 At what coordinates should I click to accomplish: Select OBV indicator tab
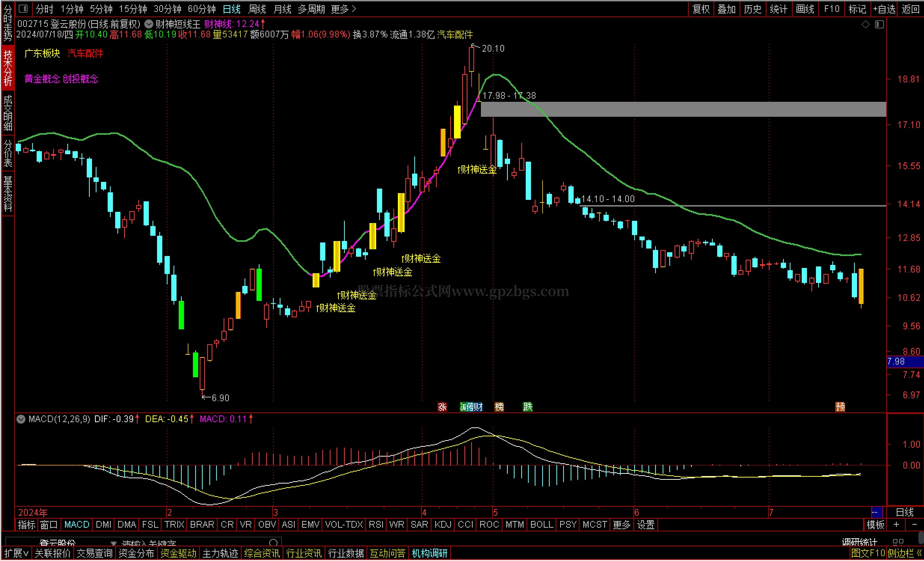(267, 525)
